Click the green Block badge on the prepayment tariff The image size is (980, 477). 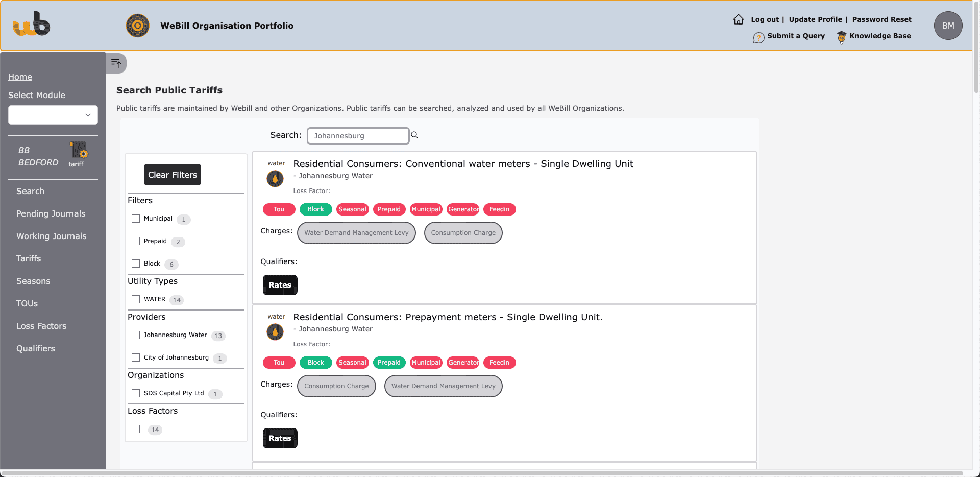315,362
